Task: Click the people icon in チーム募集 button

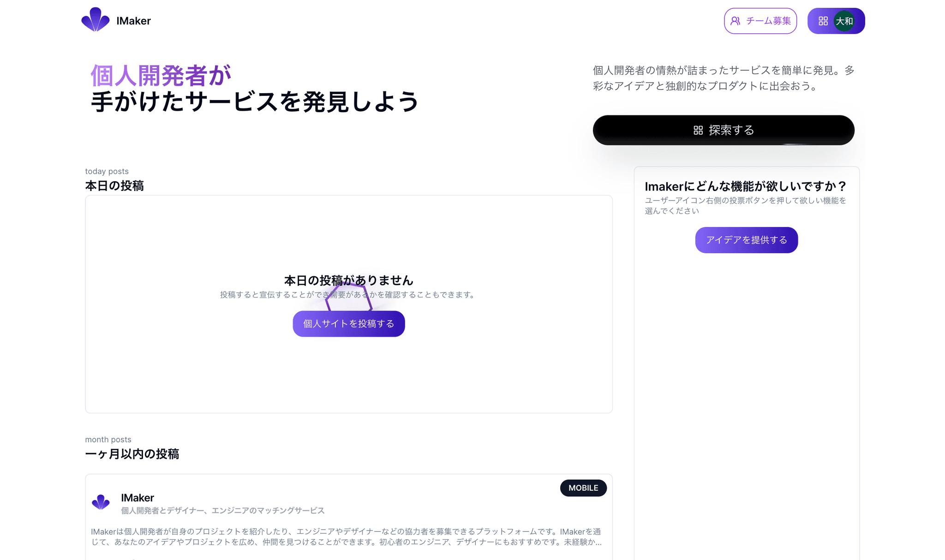Action: (736, 21)
